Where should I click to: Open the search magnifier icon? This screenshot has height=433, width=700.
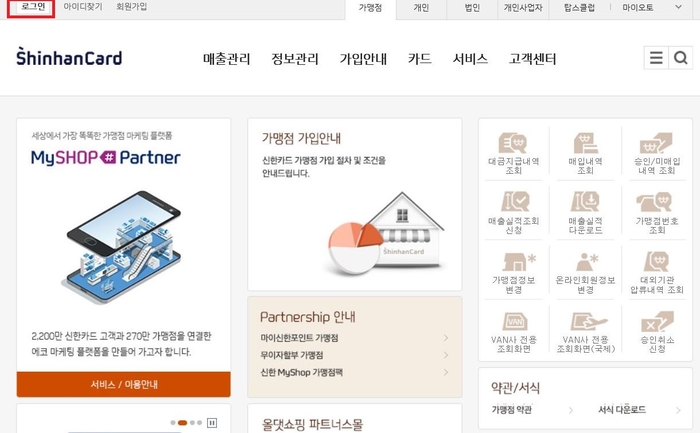coord(680,58)
